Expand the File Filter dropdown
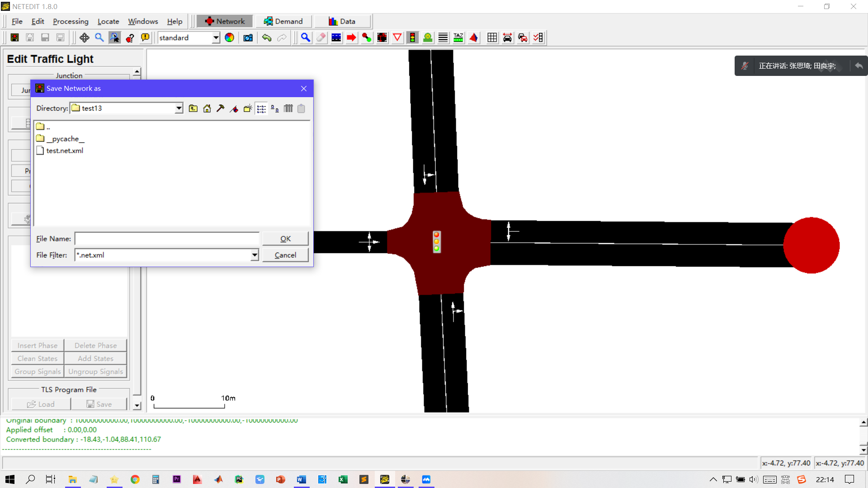 255,255
